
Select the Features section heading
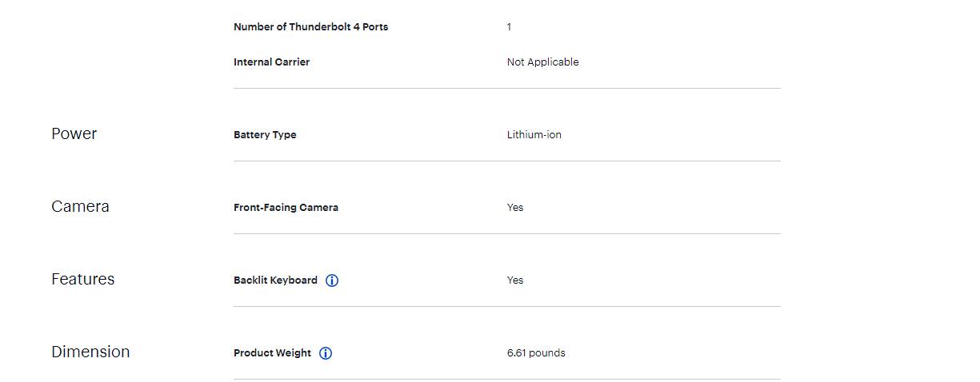pyautogui.click(x=83, y=279)
